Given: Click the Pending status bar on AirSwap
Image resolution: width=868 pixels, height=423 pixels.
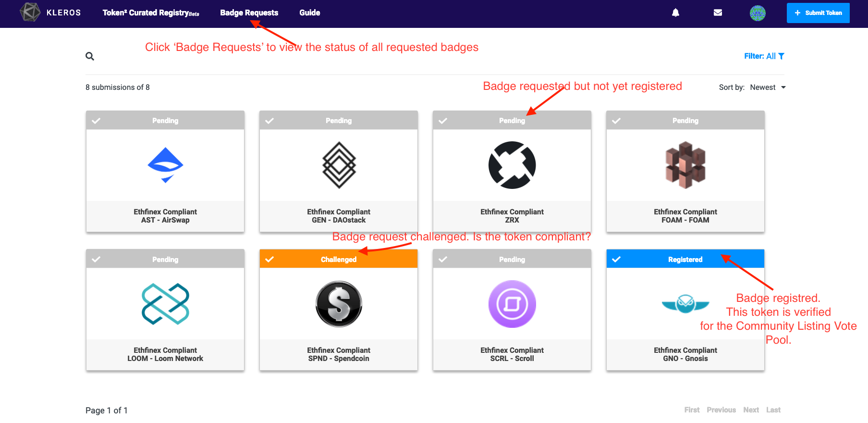Looking at the screenshot, I should (165, 121).
